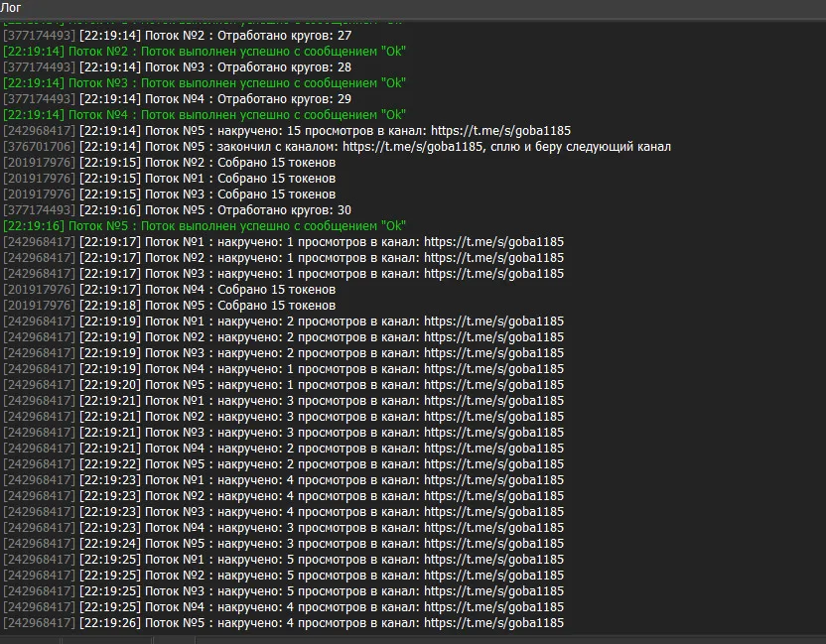826x644 pixels.
Task: Select the green Поток №3 "Ok" message
Action: pos(205,83)
